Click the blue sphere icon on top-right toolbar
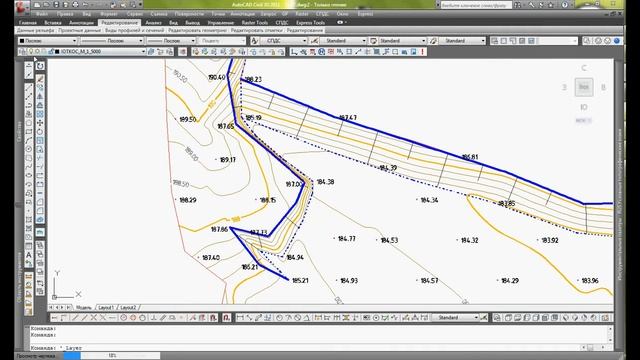640x360 pixels. coord(617,41)
